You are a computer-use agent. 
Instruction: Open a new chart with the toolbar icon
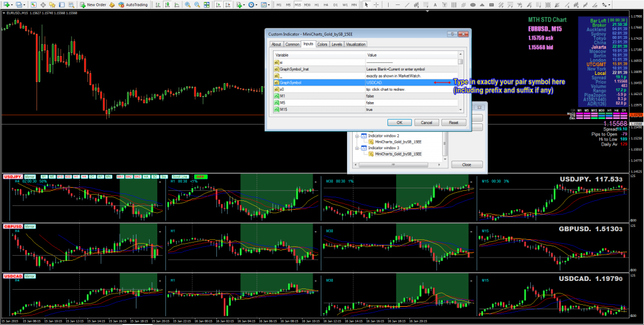point(6,5)
